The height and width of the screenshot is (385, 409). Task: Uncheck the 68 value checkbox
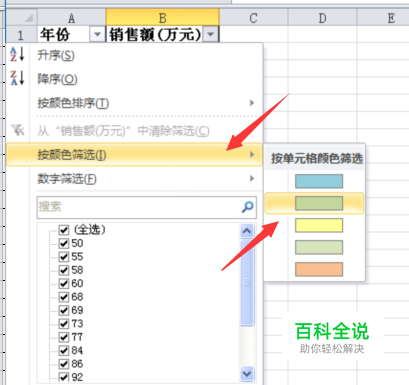click(64, 297)
